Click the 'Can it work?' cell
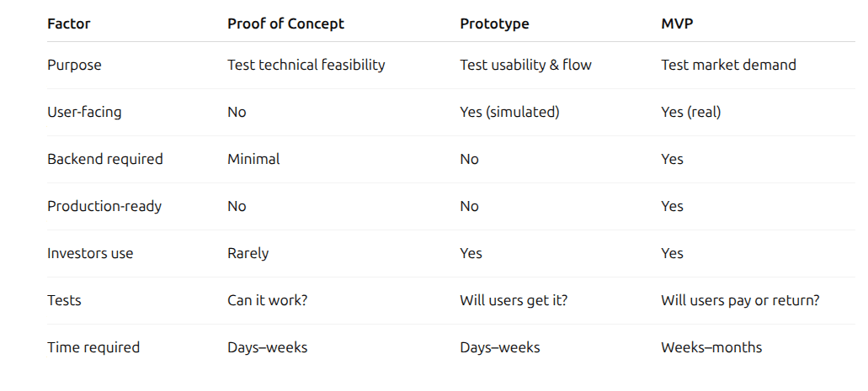This screenshot has width=868, height=391. click(267, 300)
